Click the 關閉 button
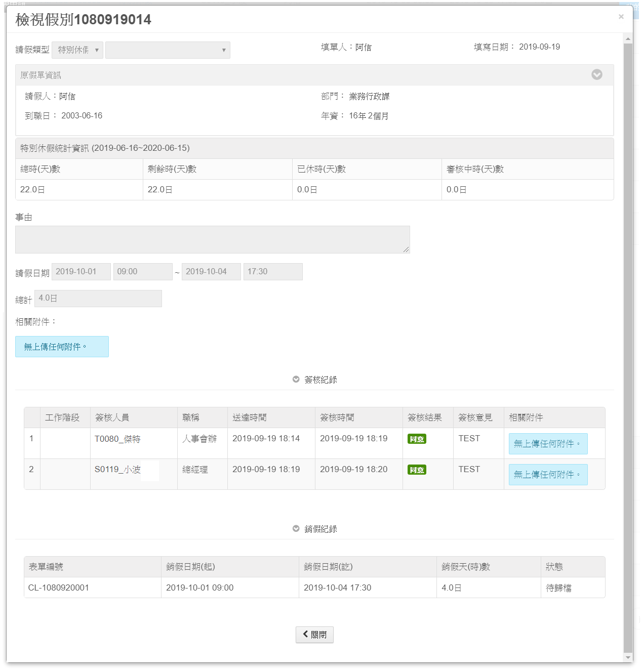642x672 pixels. tap(314, 635)
